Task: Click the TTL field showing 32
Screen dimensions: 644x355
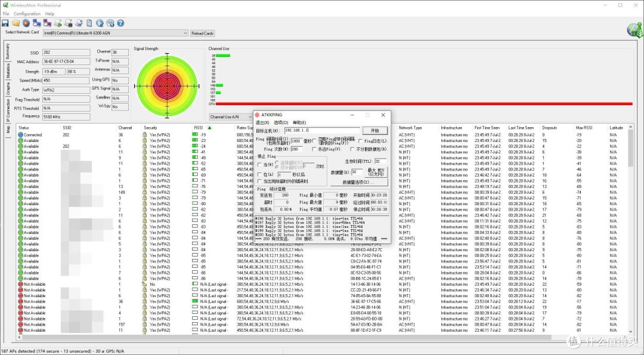Action: [380, 161]
